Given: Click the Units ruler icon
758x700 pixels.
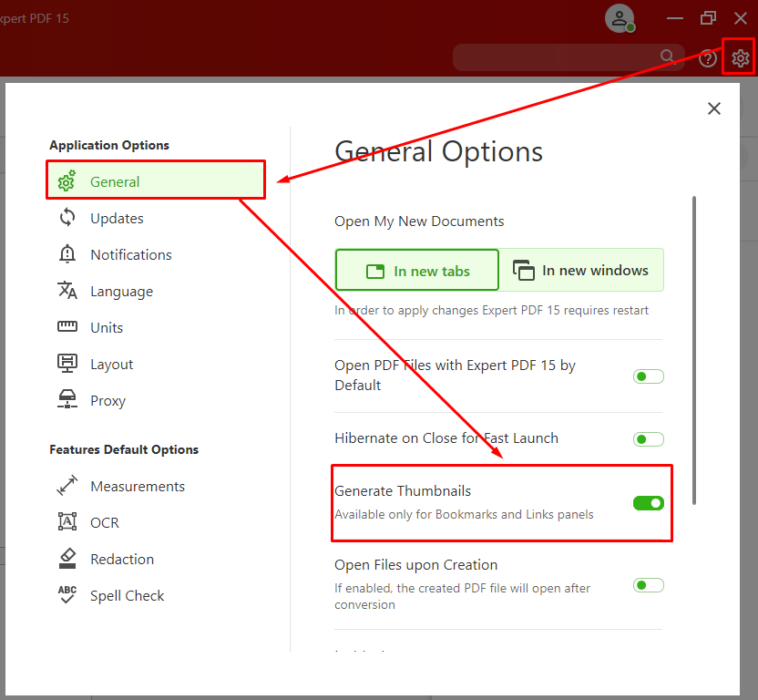Looking at the screenshot, I should click(x=67, y=326).
